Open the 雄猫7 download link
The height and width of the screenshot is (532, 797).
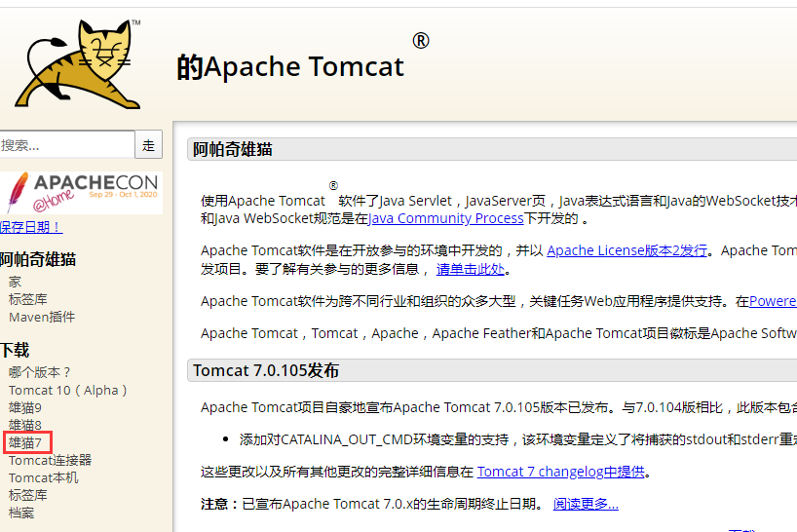pyautogui.click(x=25, y=442)
